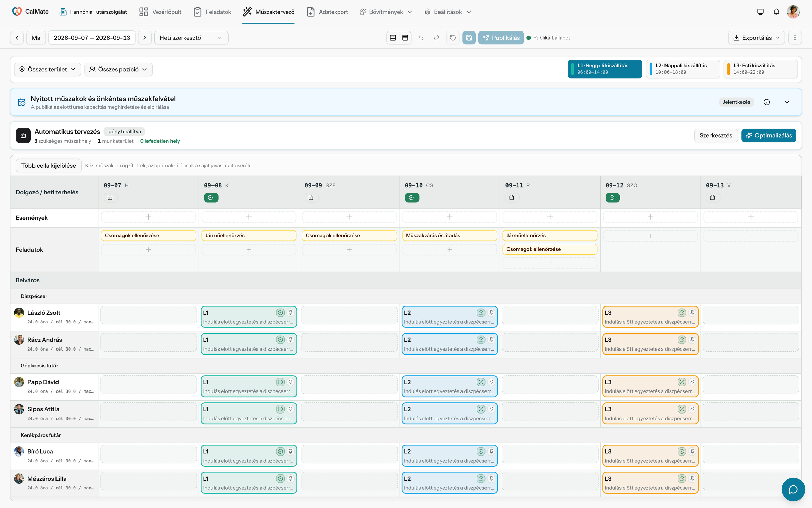Pin Papp Dávid's L3 shift
This screenshot has height=508, width=812.
(692, 382)
